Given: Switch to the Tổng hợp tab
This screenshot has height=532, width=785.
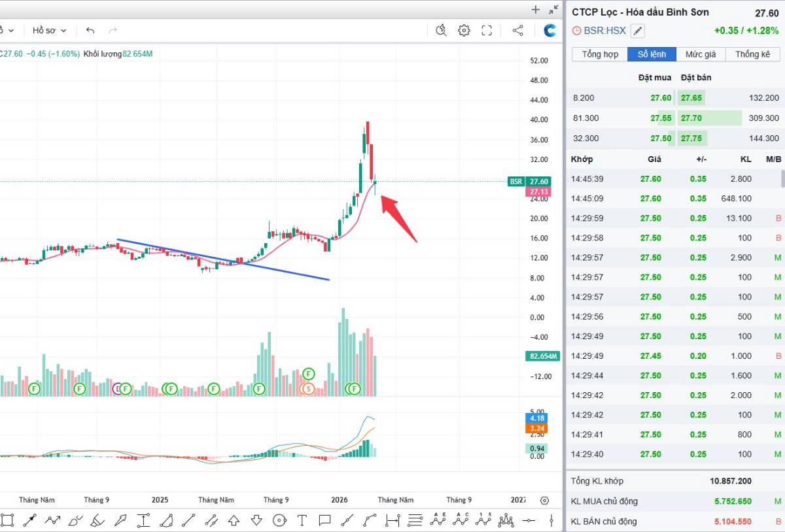Looking at the screenshot, I should click(600, 54).
